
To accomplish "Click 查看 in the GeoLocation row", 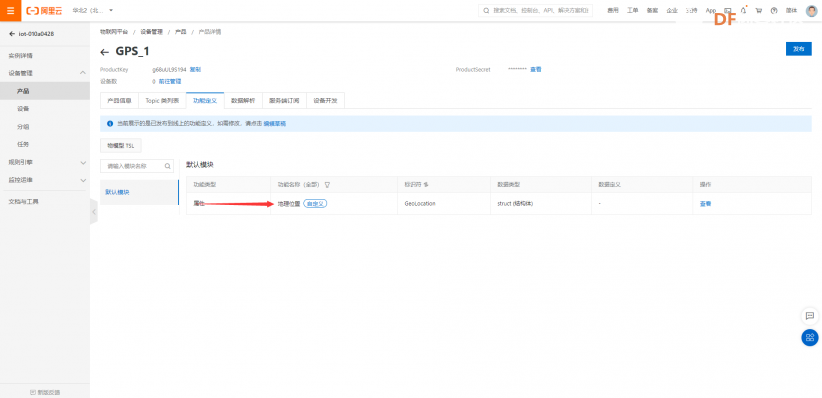I will coord(706,203).
